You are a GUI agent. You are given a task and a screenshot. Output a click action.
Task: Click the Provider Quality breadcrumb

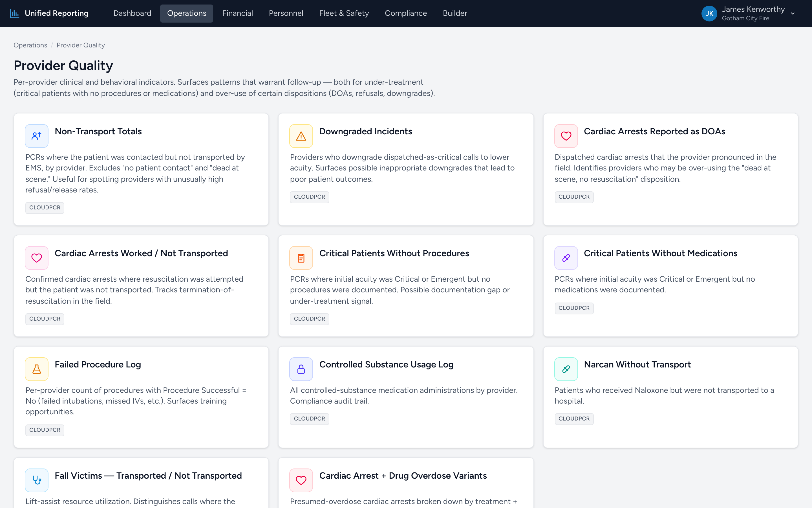[81, 45]
